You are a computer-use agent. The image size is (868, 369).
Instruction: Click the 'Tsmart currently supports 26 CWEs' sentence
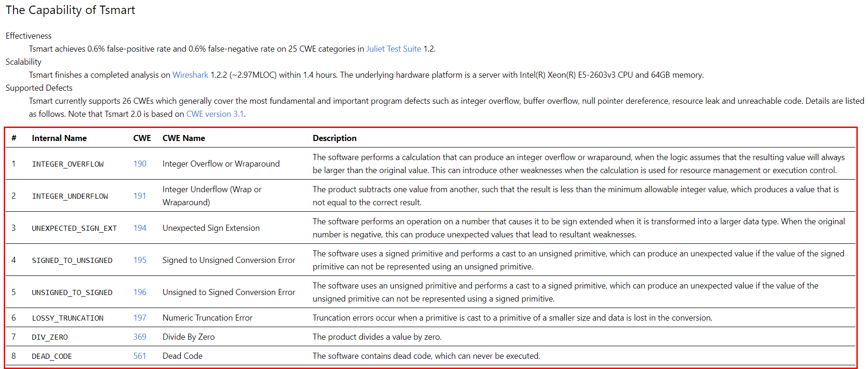(446, 107)
